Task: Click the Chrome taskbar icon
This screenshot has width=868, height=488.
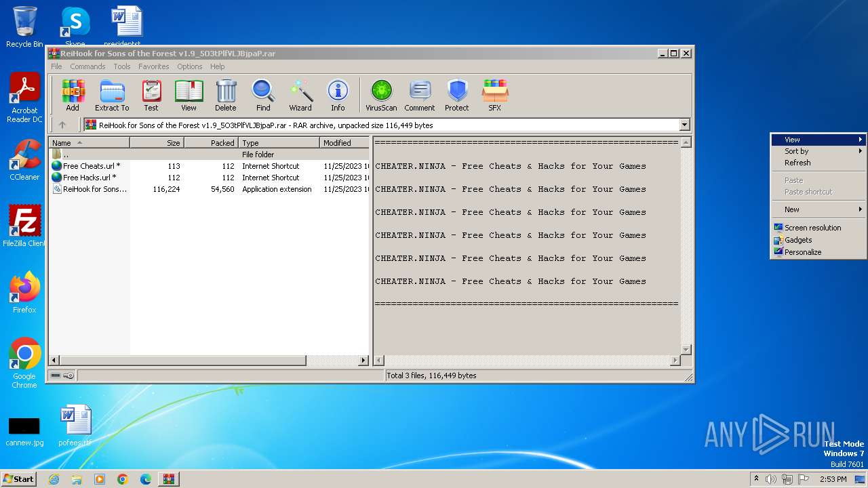Action: 123,479
